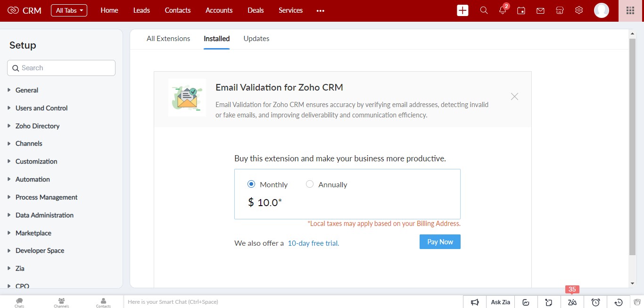Open the calendar icon in header
Image resolution: width=644 pixels, height=308 pixels.
coord(521,10)
